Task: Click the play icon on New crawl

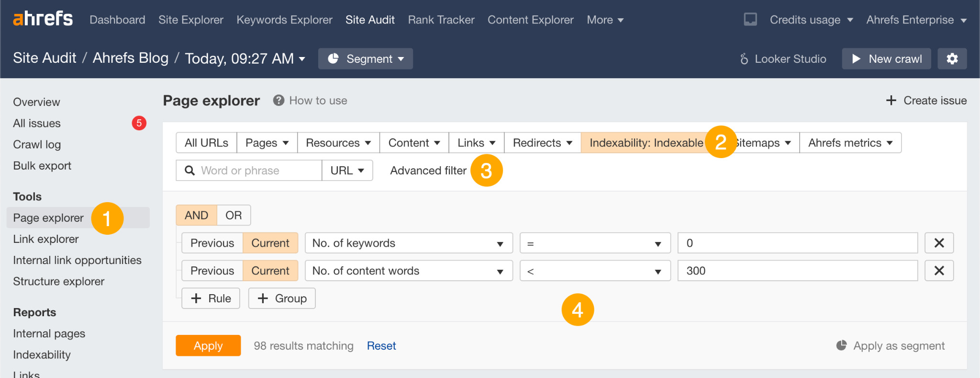Action: pyautogui.click(x=857, y=58)
